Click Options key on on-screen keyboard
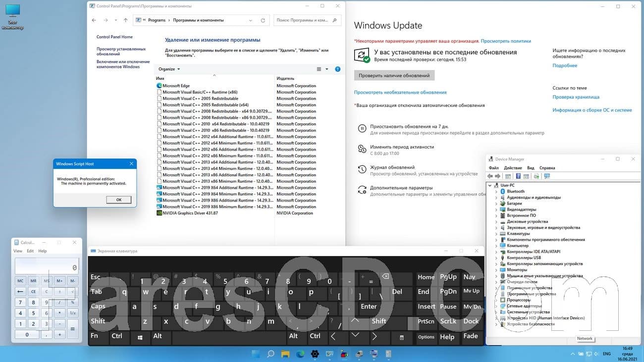644x362 pixels. point(426,337)
